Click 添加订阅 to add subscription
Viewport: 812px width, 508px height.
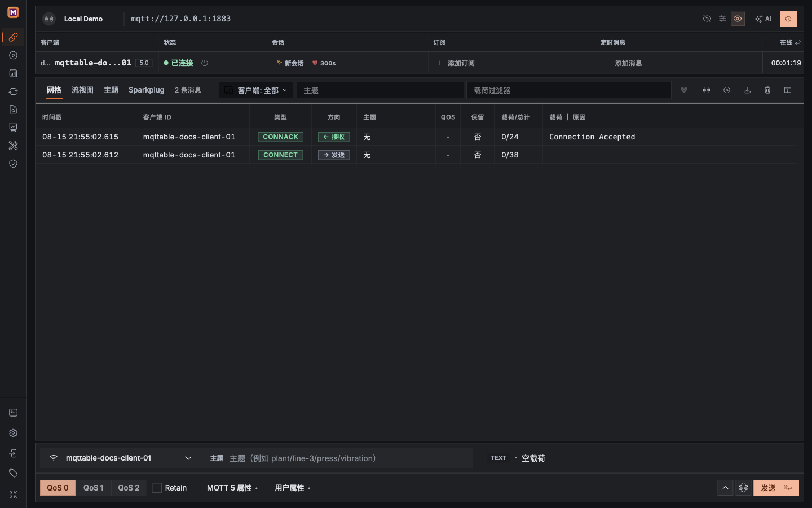coord(456,63)
